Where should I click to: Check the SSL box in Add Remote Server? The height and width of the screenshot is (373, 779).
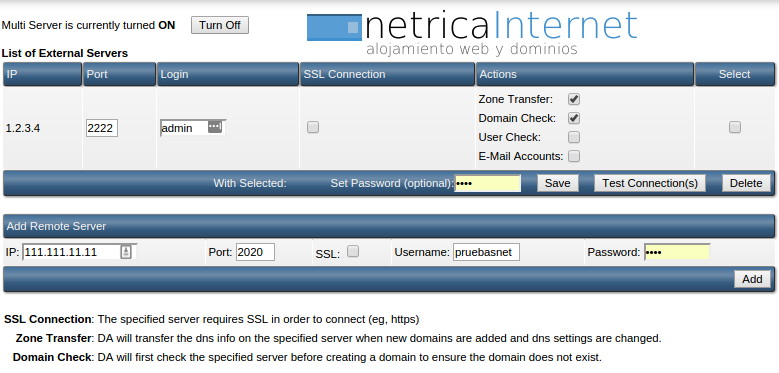(x=353, y=251)
